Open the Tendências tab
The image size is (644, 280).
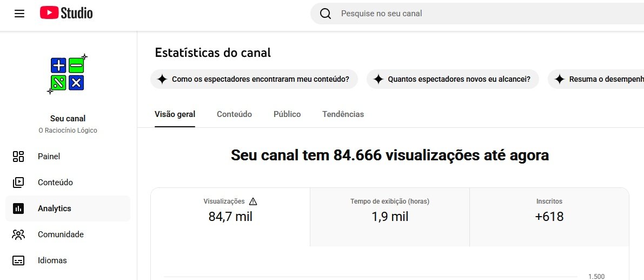click(343, 114)
